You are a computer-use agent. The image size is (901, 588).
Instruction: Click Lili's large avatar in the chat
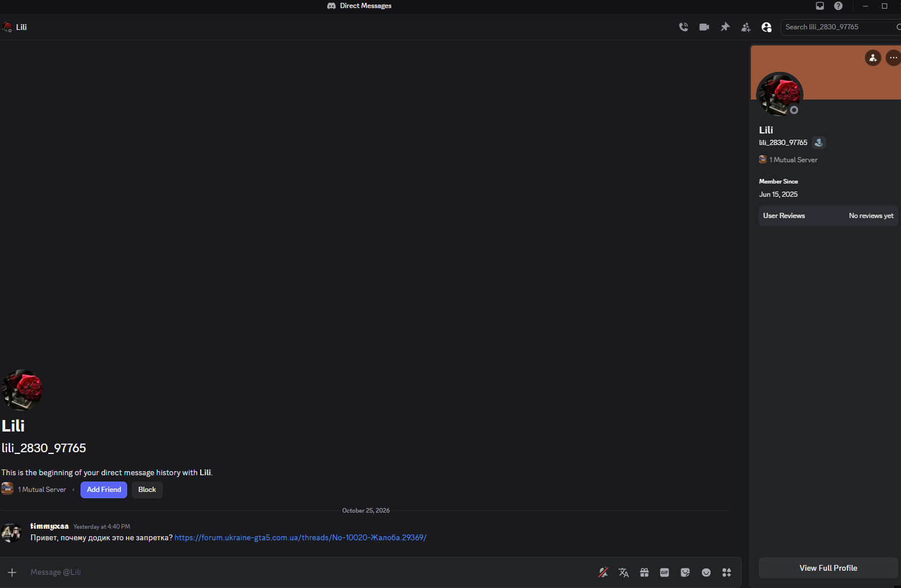(x=22, y=390)
